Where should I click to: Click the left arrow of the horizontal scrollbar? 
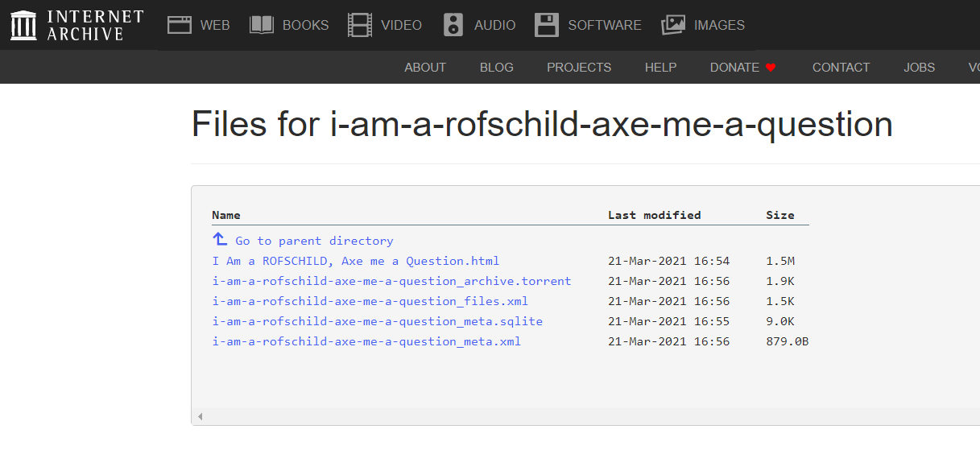click(200, 416)
